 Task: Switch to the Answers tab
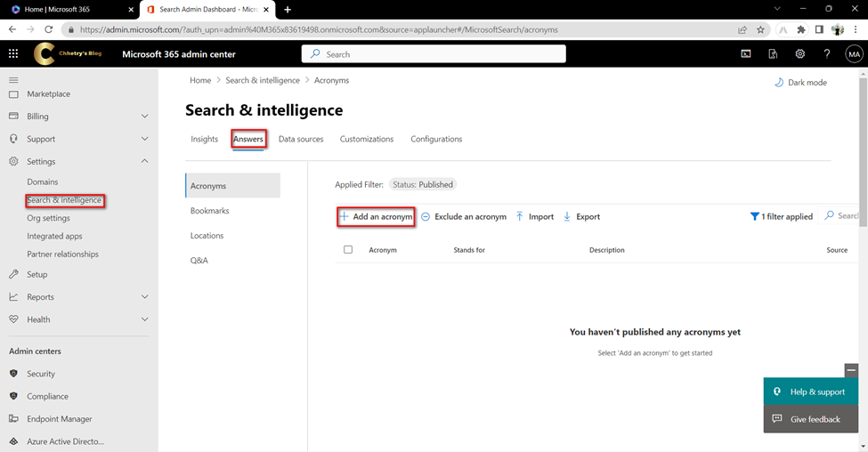tap(248, 139)
